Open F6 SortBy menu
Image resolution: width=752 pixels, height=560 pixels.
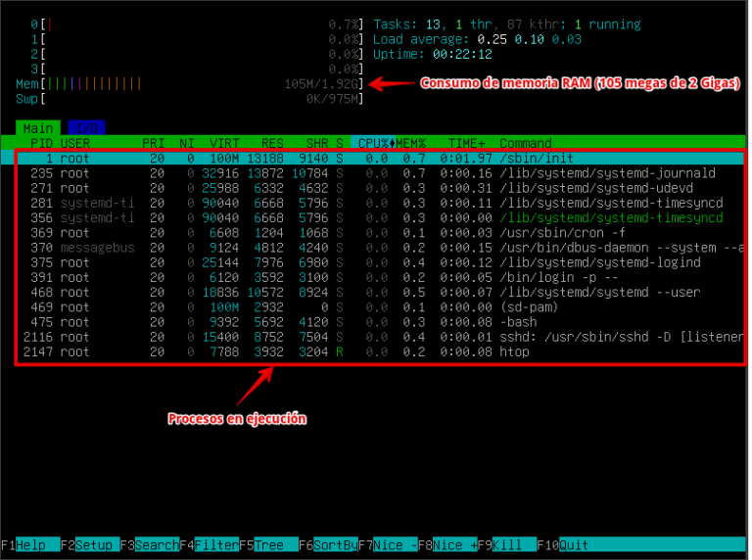pyautogui.click(x=328, y=545)
